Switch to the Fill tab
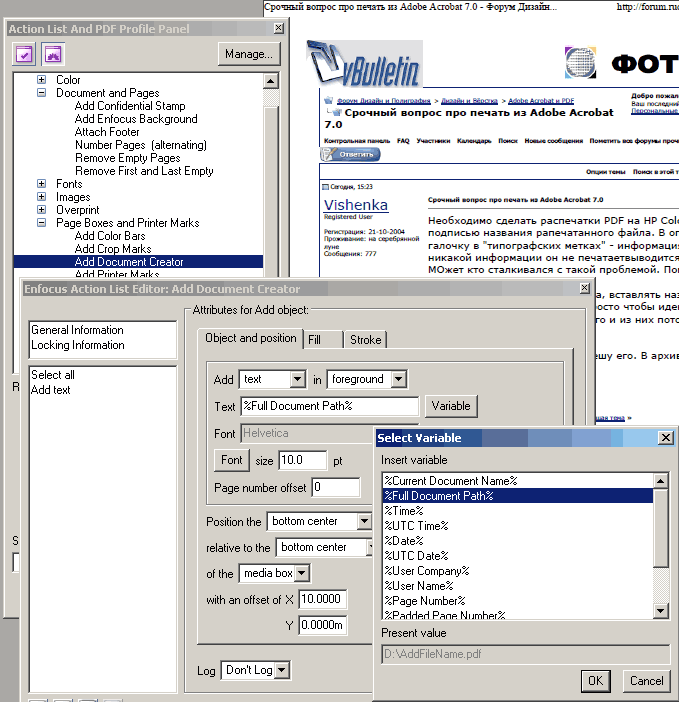 click(x=323, y=340)
